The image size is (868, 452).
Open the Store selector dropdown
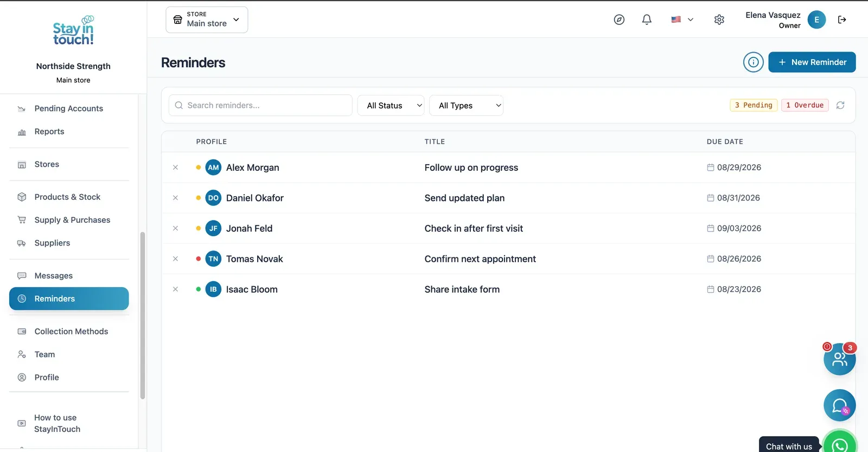point(207,20)
